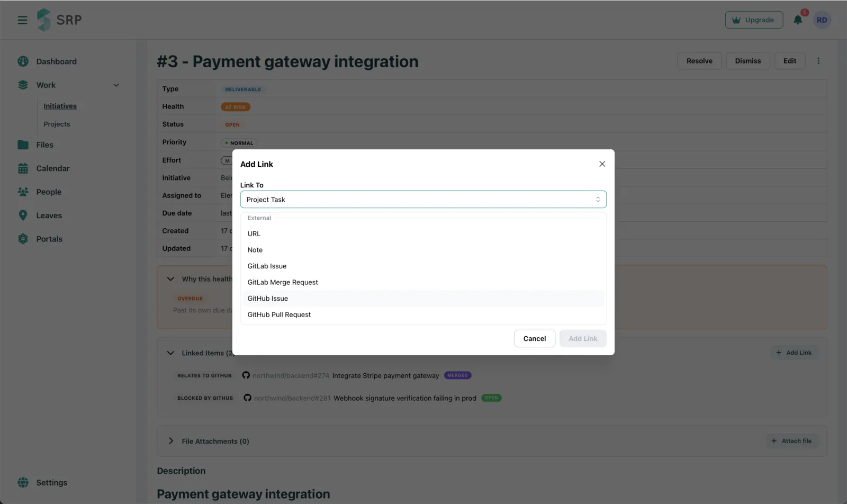The width and height of the screenshot is (847, 504).
Task: Click the Upgrade button
Action: pyautogui.click(x=754, y=20)
